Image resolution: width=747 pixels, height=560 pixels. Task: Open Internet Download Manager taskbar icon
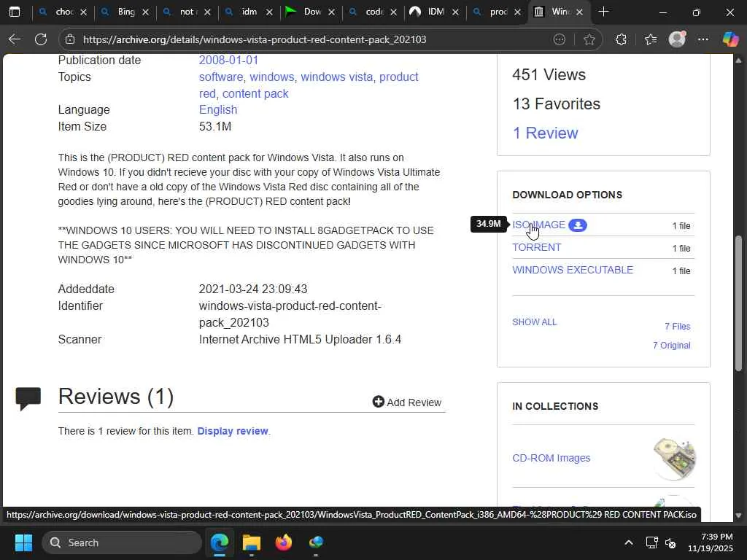[316, 542]
